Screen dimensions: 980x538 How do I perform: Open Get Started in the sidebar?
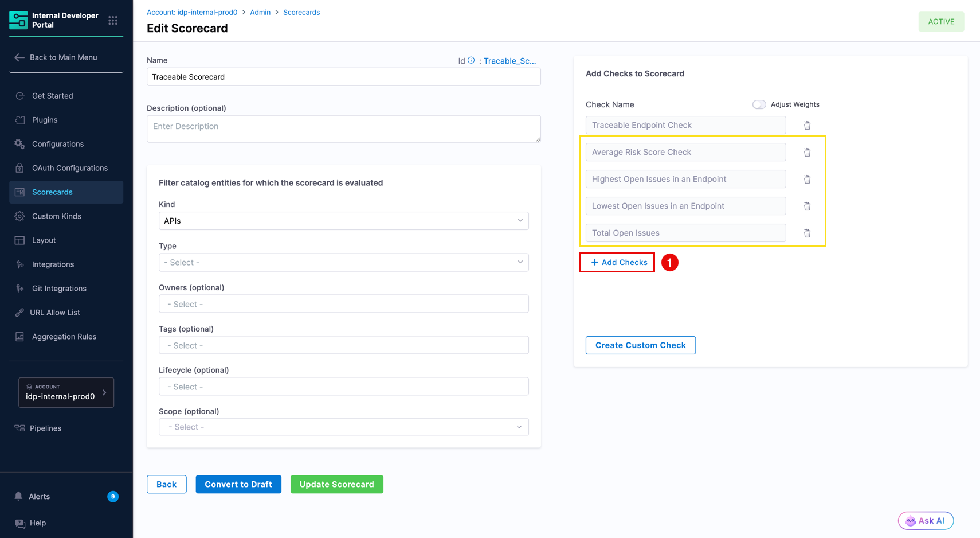click(x=66, y=96)
